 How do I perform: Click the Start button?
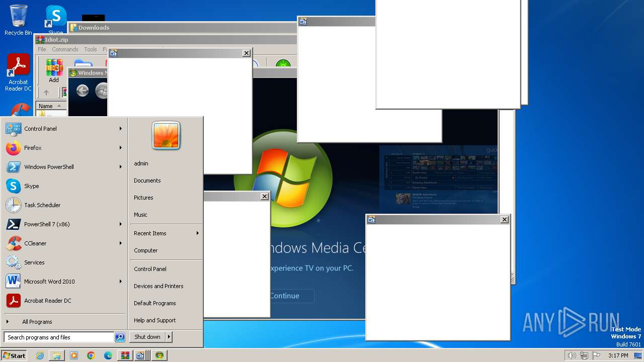pos(14,355)
